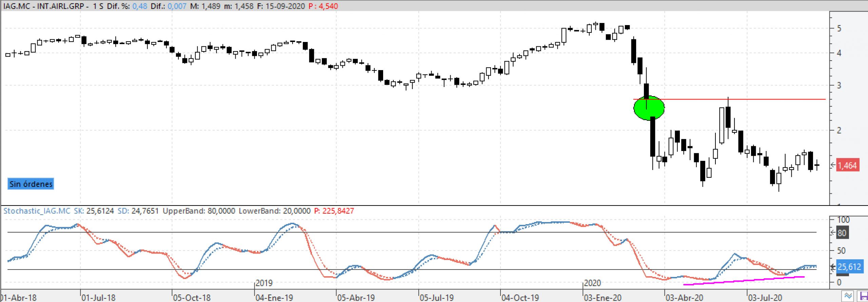Click the dark 80 upper band label
Image resolution: width=868 pixels, height=302 pixels.
(842, 233)
